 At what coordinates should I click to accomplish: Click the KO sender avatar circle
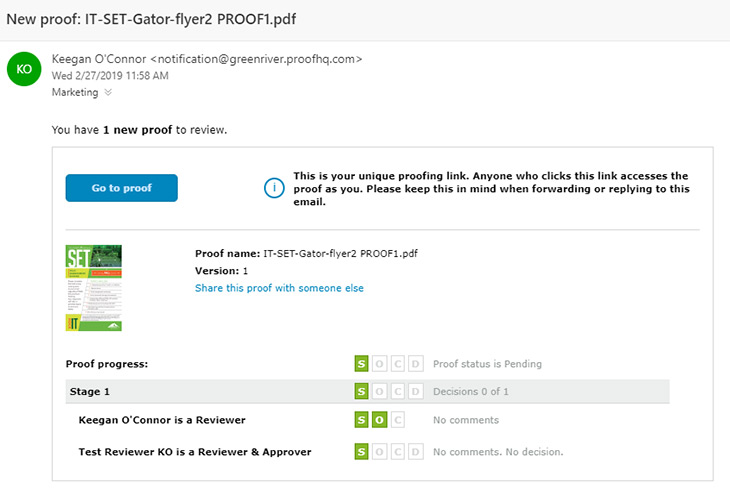pos(24,69)
